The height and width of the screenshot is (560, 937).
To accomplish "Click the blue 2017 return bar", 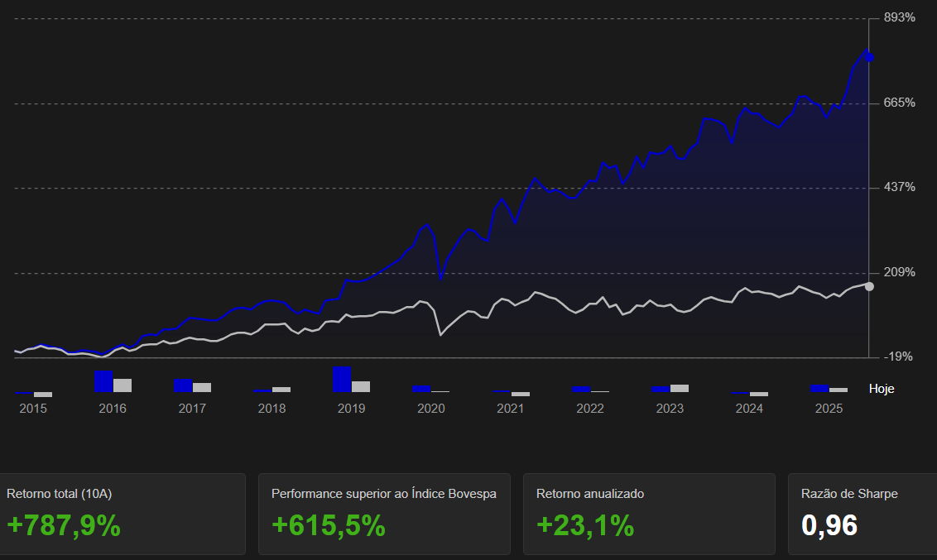I will click(x=182, y=385).
